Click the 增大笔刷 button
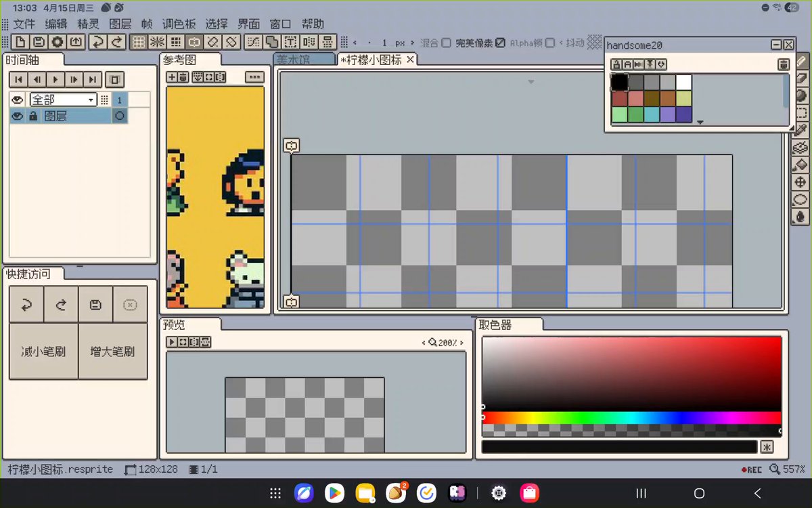Screen dimensions: 812x508 (x=112, y=352)
